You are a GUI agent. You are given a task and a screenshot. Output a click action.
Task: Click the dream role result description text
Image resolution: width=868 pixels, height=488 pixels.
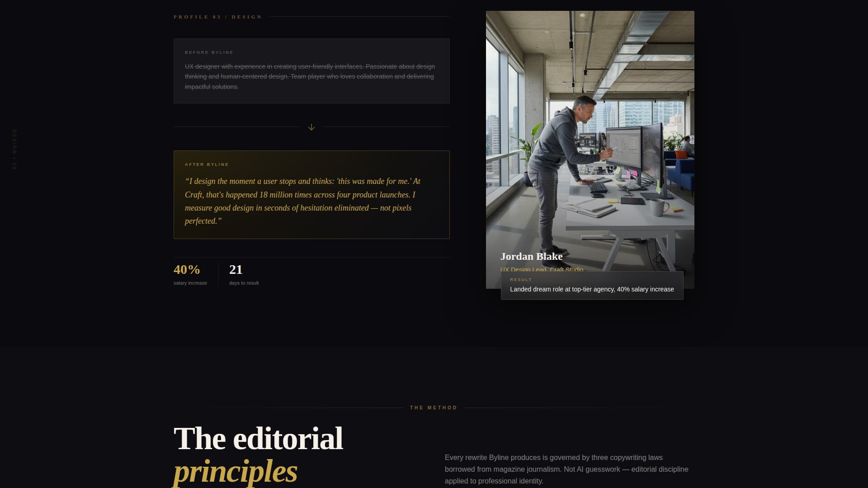click(x=591, y=289)
